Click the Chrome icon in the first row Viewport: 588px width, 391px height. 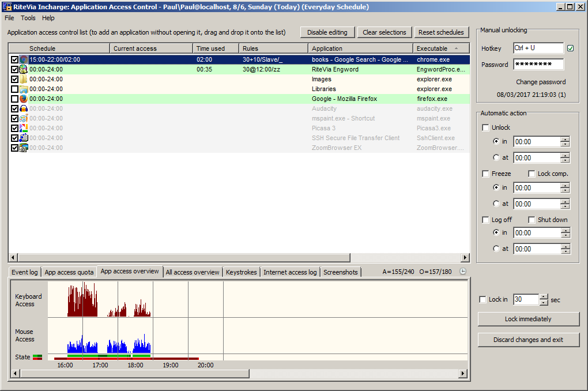24,59
